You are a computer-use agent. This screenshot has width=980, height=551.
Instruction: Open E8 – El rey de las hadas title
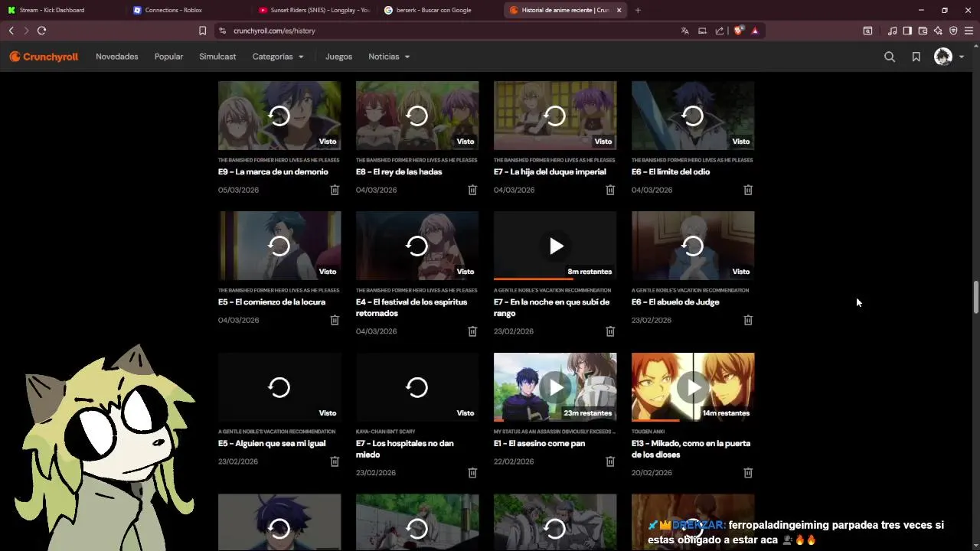point(399,172)
